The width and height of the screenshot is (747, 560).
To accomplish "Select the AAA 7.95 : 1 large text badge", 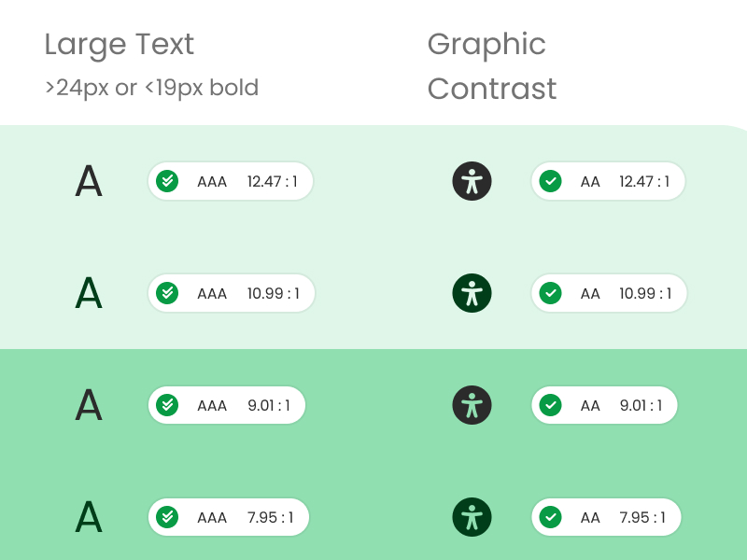I will click(x=228, y=517).
